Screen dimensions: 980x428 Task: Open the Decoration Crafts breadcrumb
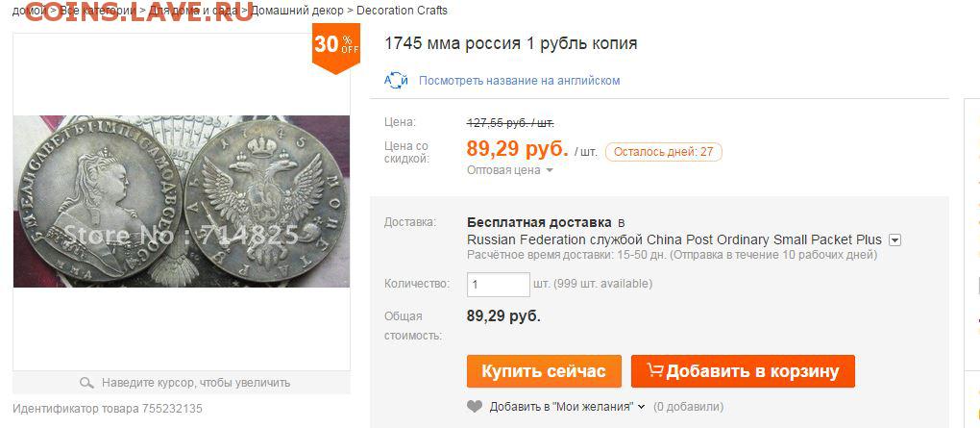pos(402,11)
